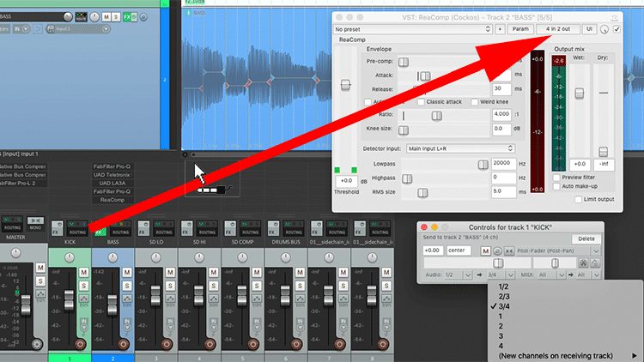This screenshot has height=362, width=644.
Task: Open the No preset dropdown in ReaComp
Action: (x=413, y=29)
